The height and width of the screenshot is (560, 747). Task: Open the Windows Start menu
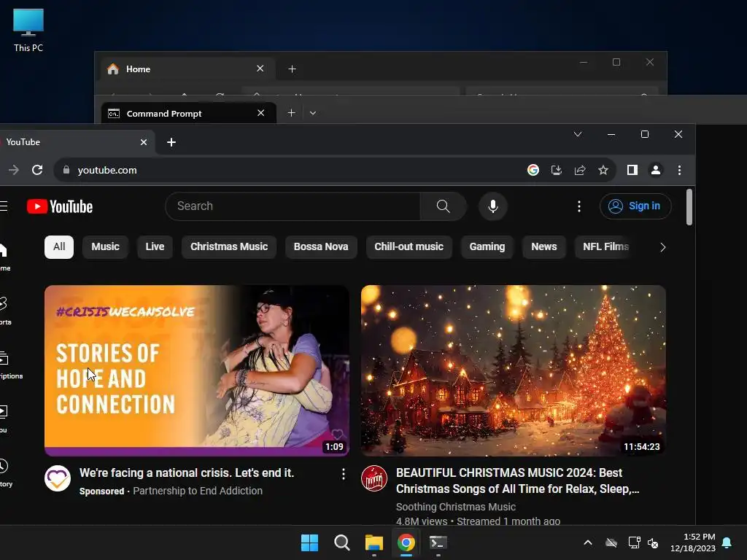pos(309,542)
